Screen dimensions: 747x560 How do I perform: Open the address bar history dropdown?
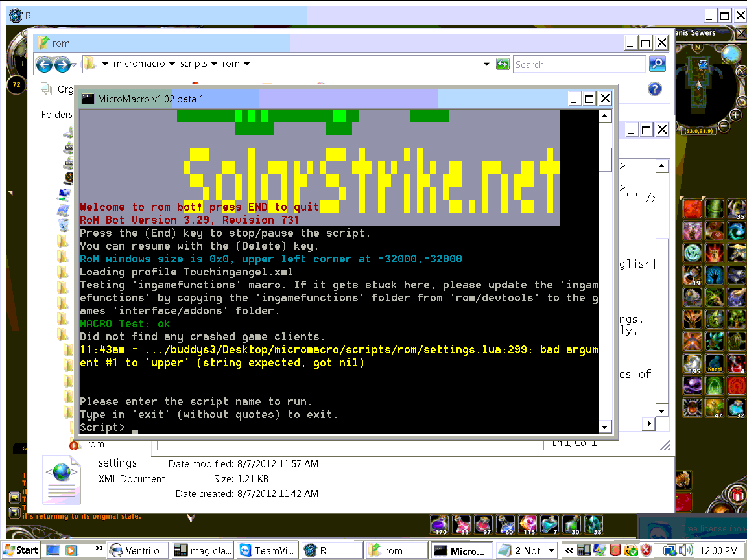pos(486,64)
